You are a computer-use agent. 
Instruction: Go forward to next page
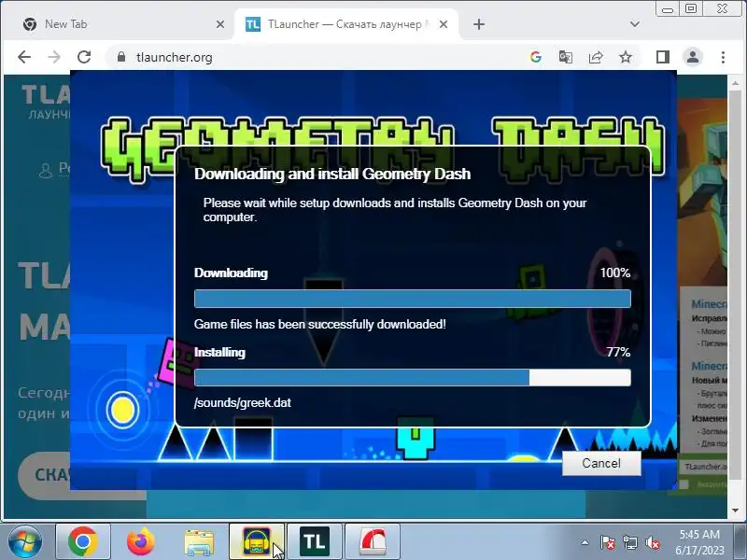coord(54,57)
